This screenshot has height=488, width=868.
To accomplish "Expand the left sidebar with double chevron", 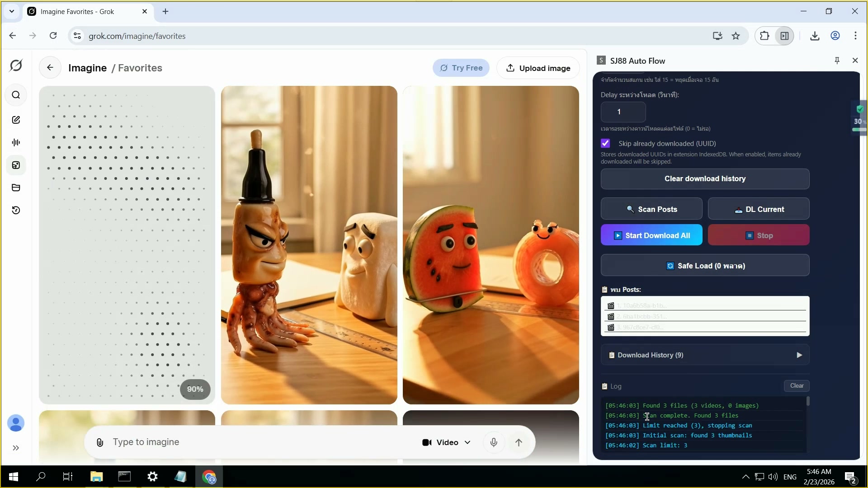I will pyautogui.click(x=16, y=448).
